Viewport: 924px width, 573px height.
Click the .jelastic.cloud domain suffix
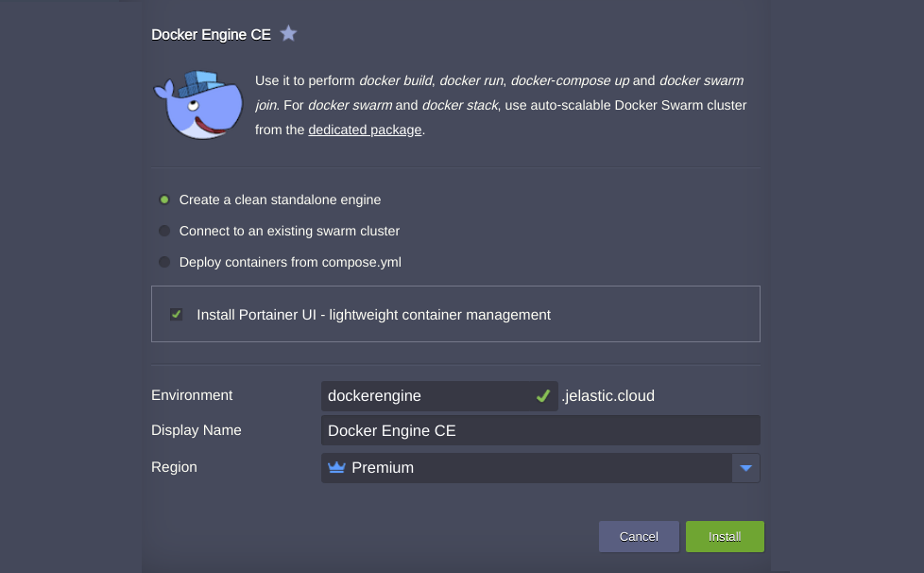pos(608,395)
